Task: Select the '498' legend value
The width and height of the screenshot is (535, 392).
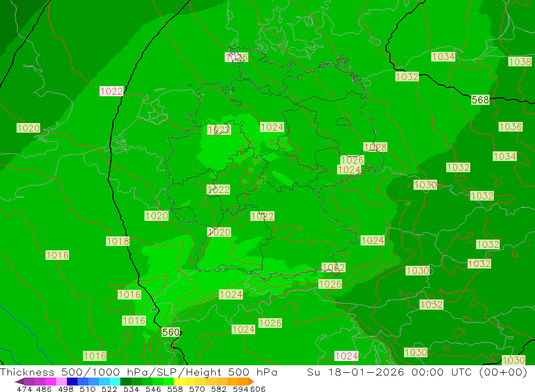Action: click(65, 389)
